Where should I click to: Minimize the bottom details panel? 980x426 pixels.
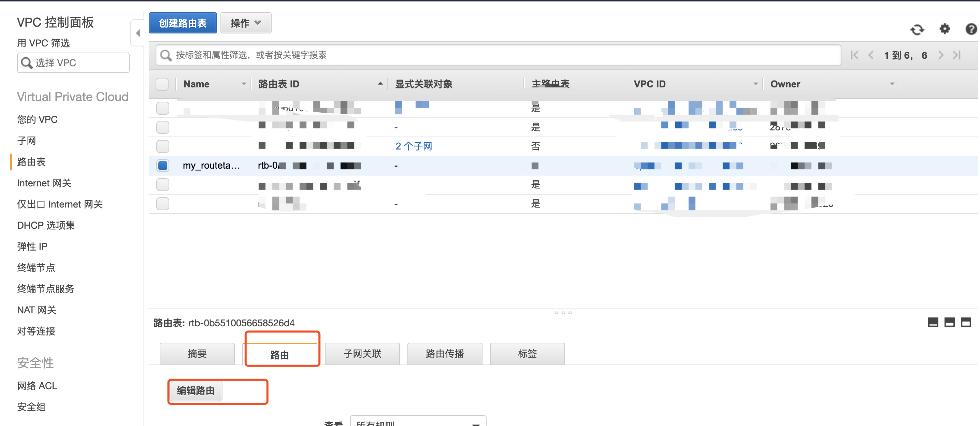(x=933, y=323)
